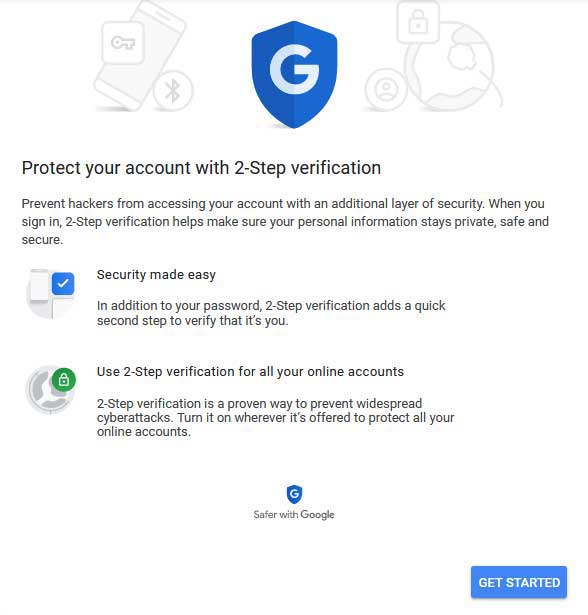This screenshot has height=615, width=588.
Task: Click the faded globe illustration
Action: [451, 67]
